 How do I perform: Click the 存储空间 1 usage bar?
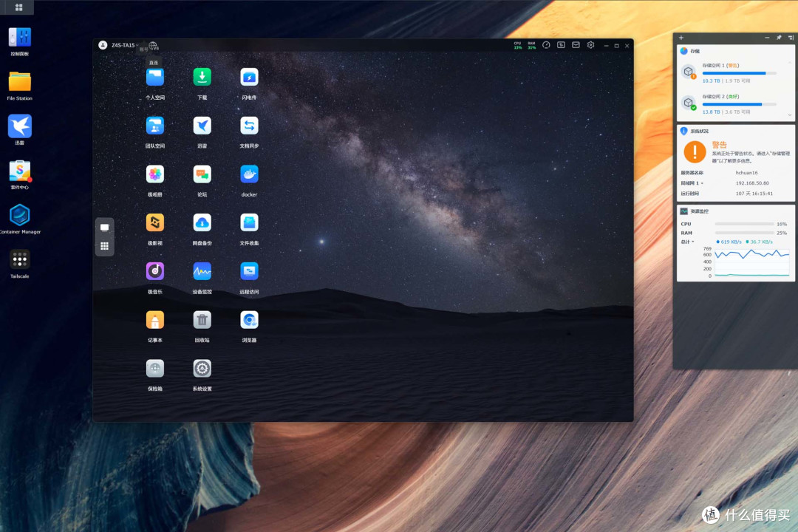[739, 73]
